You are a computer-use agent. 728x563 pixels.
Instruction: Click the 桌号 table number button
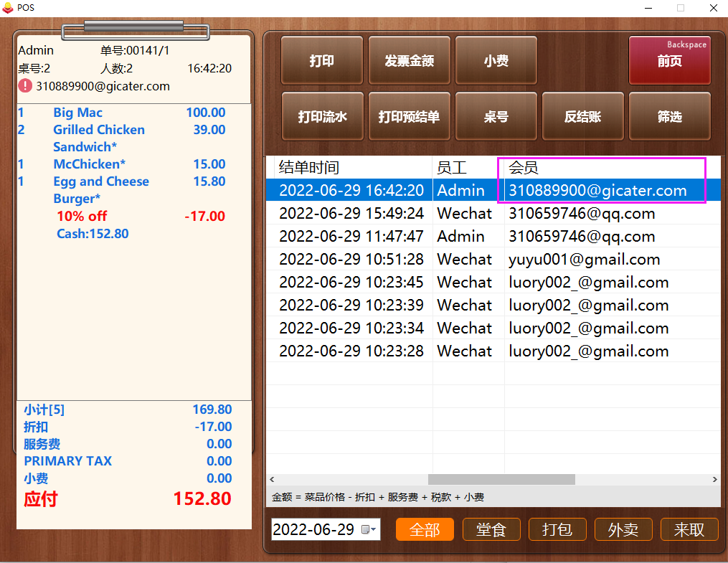point(496,116)
